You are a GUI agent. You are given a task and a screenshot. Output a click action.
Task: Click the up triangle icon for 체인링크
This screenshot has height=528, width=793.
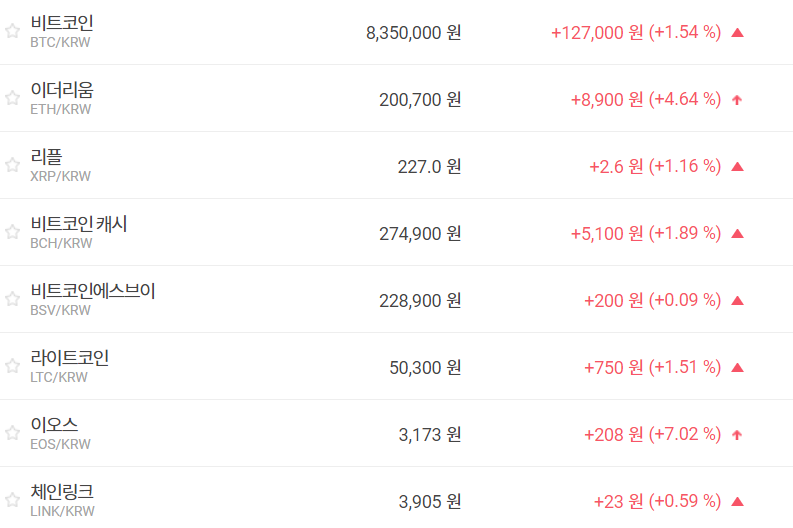pos(738,501)
